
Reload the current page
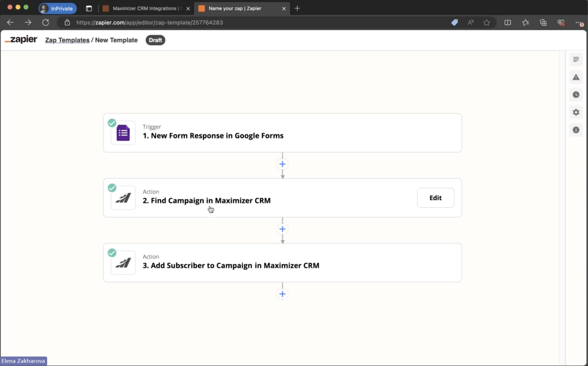tap(45, 22)
